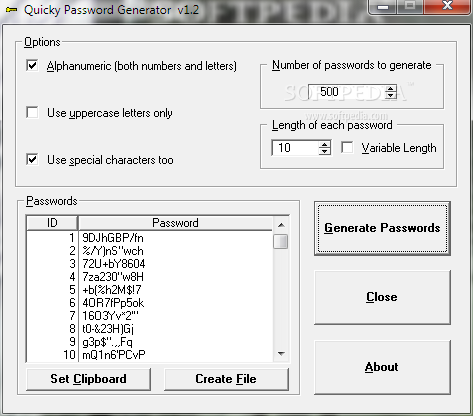This screenshot has height=416, width=473.
Task: Click the ID column header
Action: pos(52,223)
